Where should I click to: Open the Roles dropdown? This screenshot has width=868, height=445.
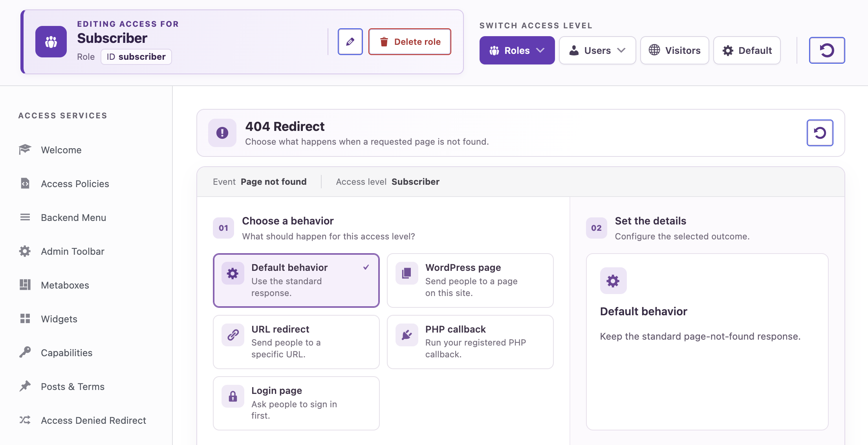[517, 50]
